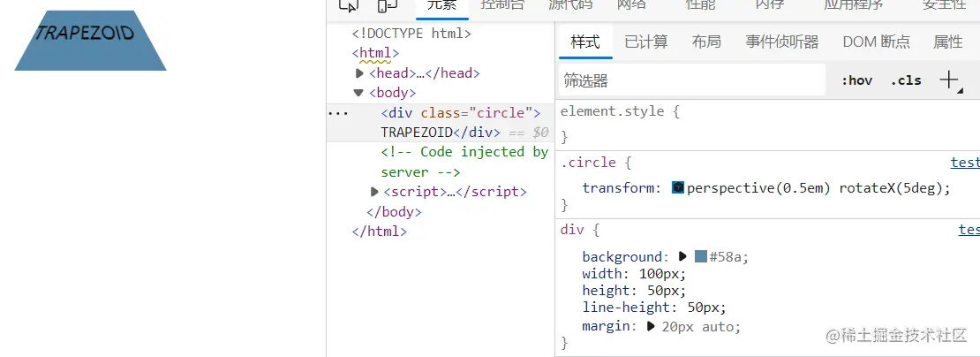
Task: Select the html opening tag row
Action: pos(375,53)
